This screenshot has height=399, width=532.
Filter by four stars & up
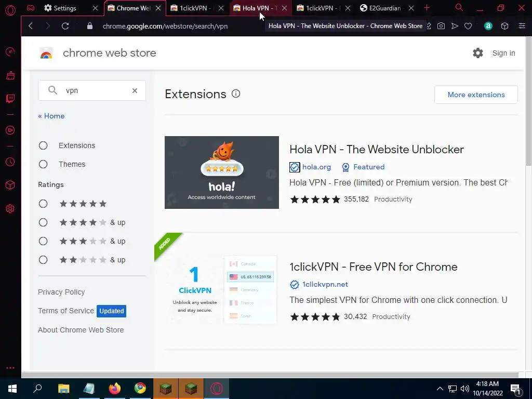tap(43, 222)
